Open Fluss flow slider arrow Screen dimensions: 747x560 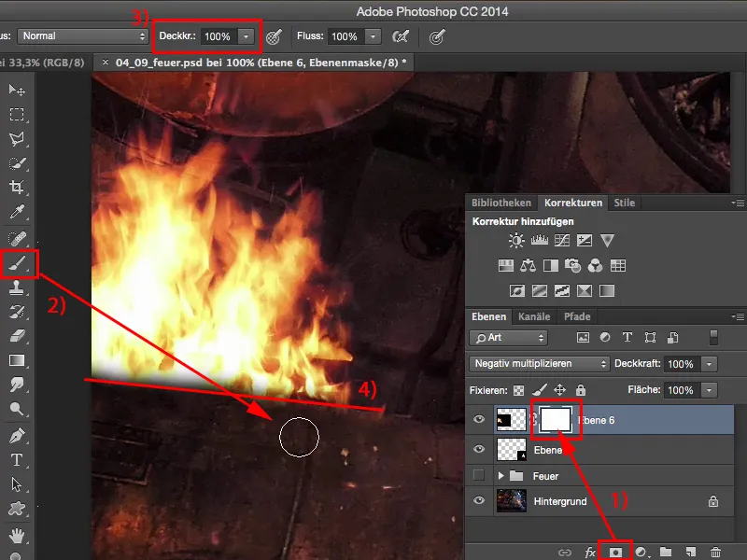click(x=373, y=36)
